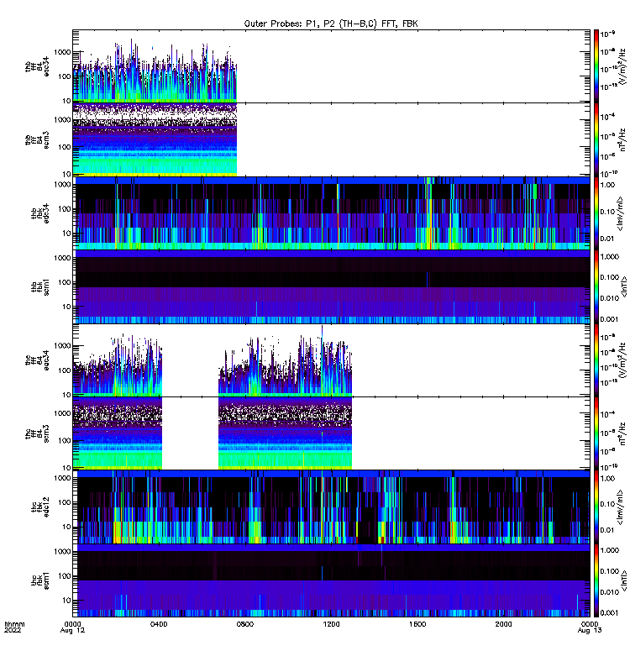The image size is (630, 672).
Task: Click the 'hhmm 2022' axis caption
Action: [x=14, y=627]
